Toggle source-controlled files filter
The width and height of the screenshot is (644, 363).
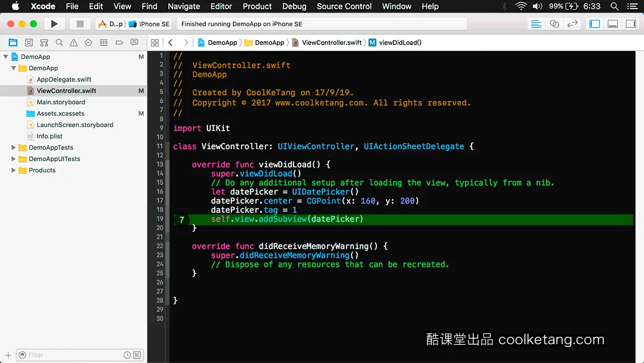137,355
